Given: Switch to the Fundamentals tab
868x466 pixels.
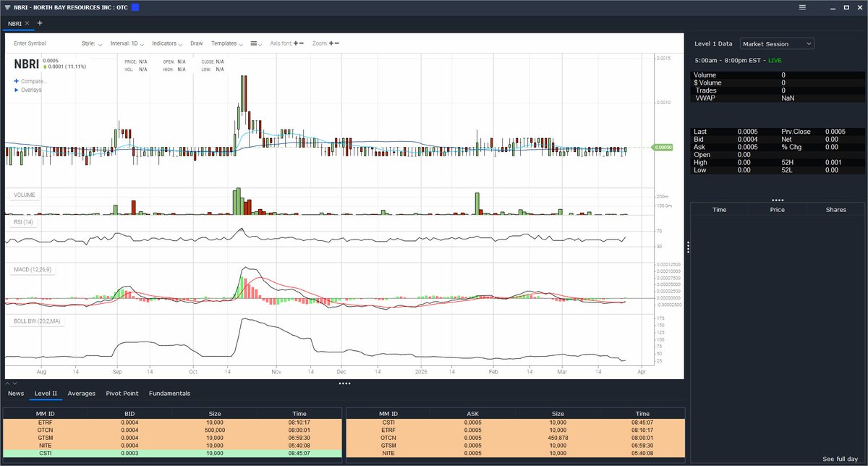Looking at the screenshot, I should pos(169,394).
